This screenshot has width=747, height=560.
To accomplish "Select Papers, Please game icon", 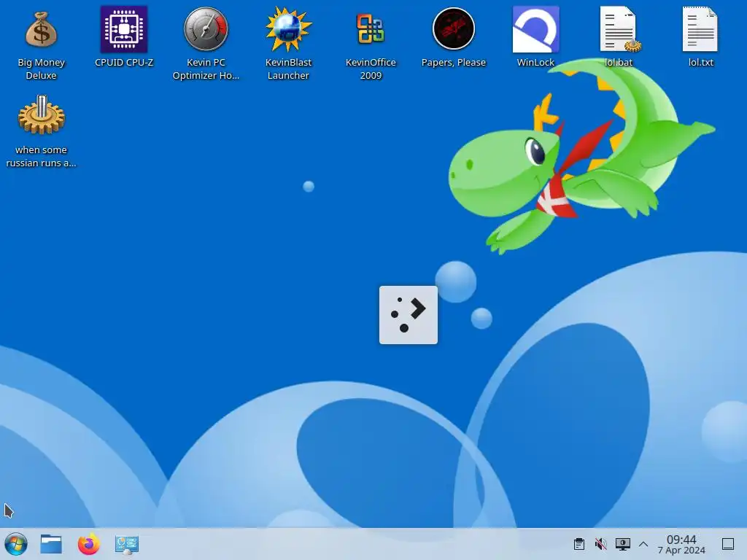I will 453,29.
